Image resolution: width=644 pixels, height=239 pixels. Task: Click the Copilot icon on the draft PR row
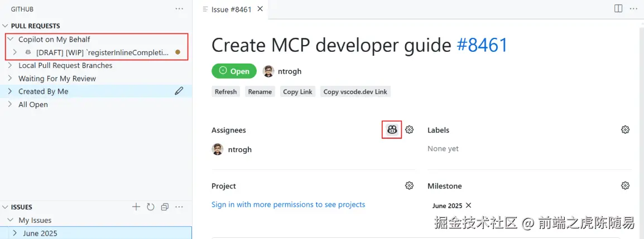point(28,52)
